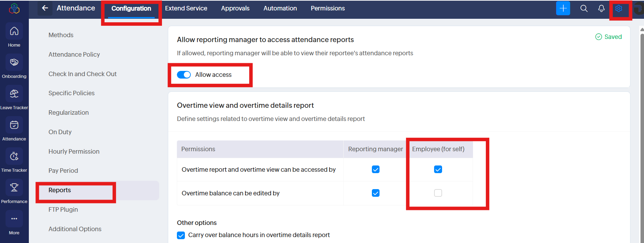Toggle the Allow access switch
The width and height of the screenshot is (644, 243).
point(184,75)
